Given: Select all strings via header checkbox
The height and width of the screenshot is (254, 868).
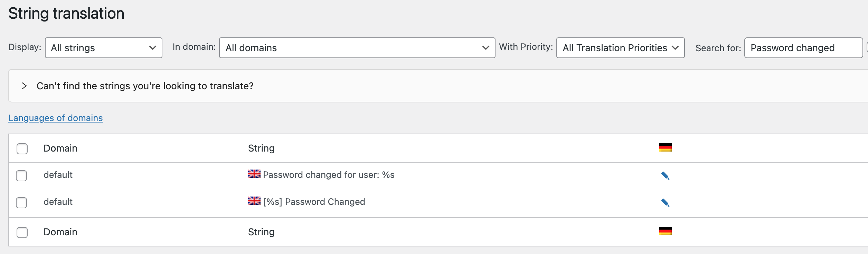Looking at the screenshot, I should click(22, 149).
